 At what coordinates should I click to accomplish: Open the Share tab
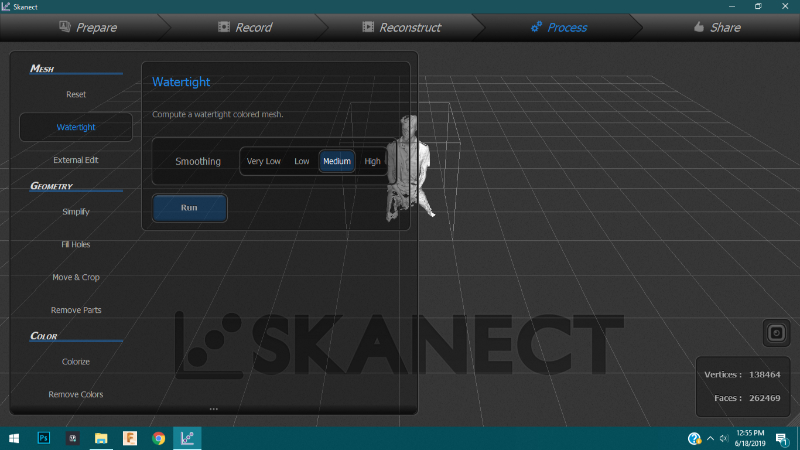(717, 28)
